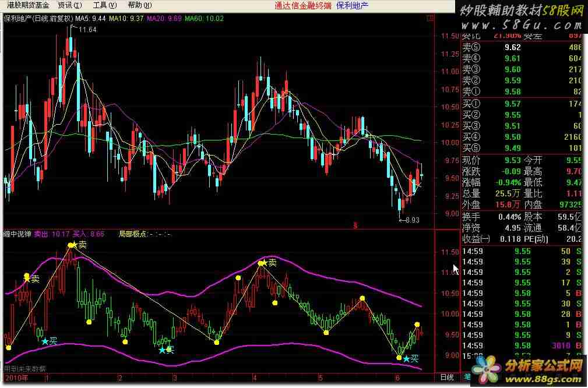This screenshot has width=588, height=388.
Task: Click the 保利地产(日线,前复权) chart title
Action: [x=38, y=18]
